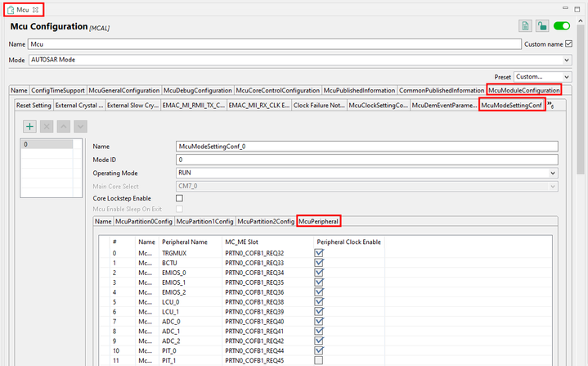The width and height of the screenshot is (588, 366).
Task: Uncheck Peripheral Clock Enable for BCTU
Action: (x=319, y=263)
